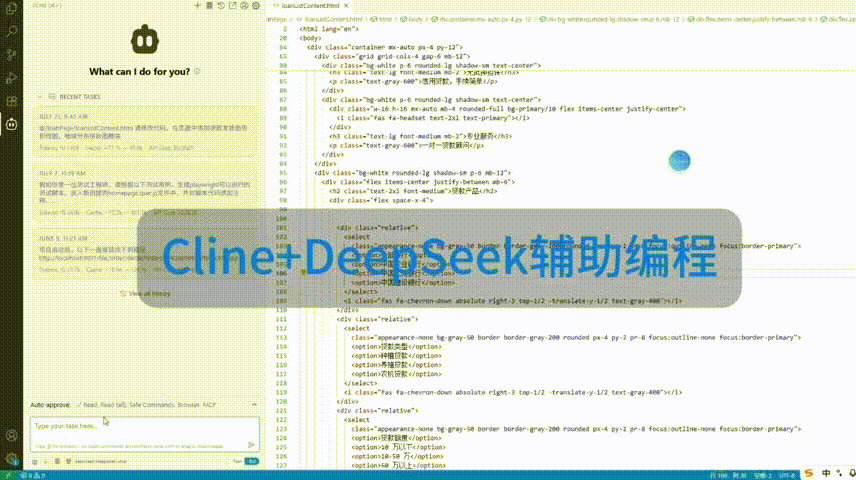Open the Run and Debug view
Screen dimensions: 856x480
(x=11, y=78)
